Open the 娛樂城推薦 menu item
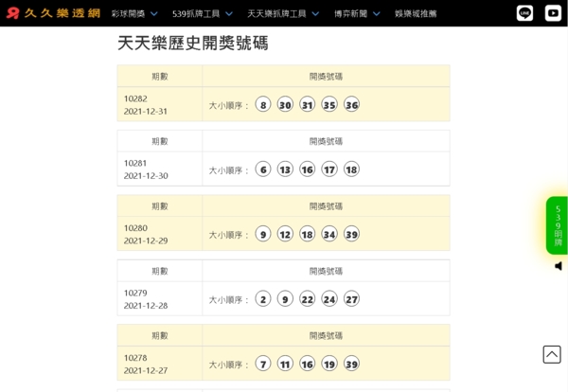The height and width of the screenshot is (392, 568). coord(416,14)
